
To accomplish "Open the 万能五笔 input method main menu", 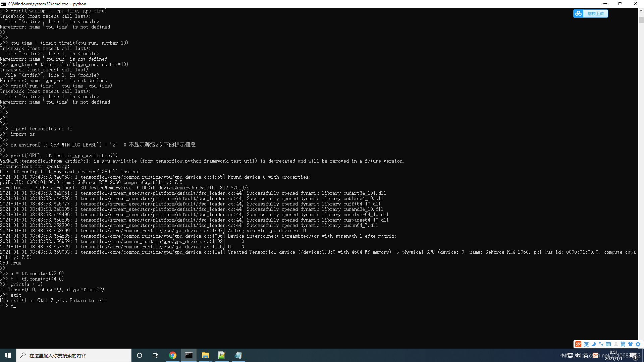I will [578, 344].
